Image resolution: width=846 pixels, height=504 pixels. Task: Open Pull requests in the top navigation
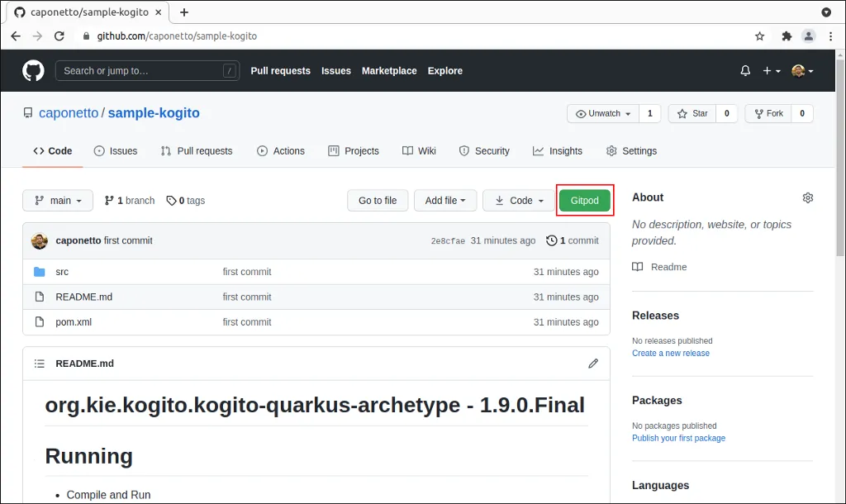[x=281, y=71]
